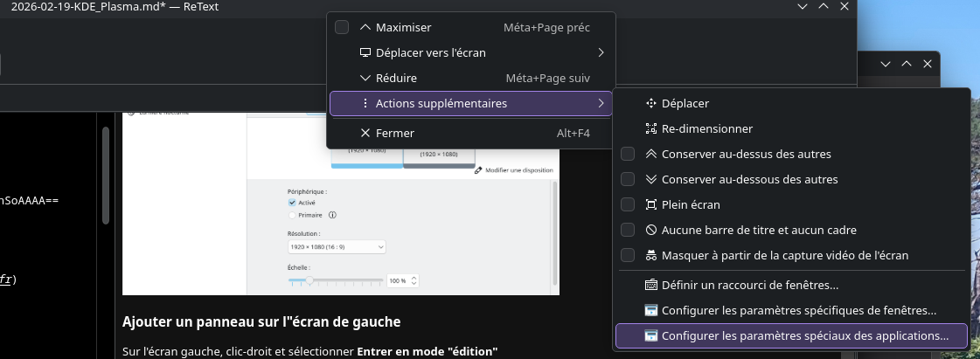This screenshot has height=359, width=980.
Task: Click the Aucune barre de titre icon
Action: coord(650,231)
